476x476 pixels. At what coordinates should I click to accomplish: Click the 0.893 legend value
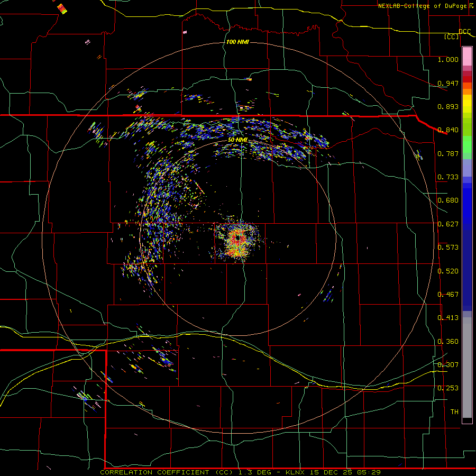[x=448, y=106]
